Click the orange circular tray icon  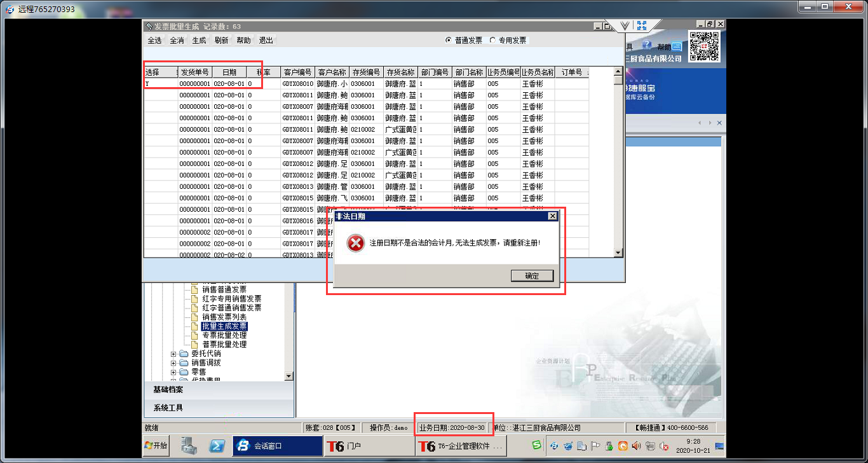tap(623, 446)
